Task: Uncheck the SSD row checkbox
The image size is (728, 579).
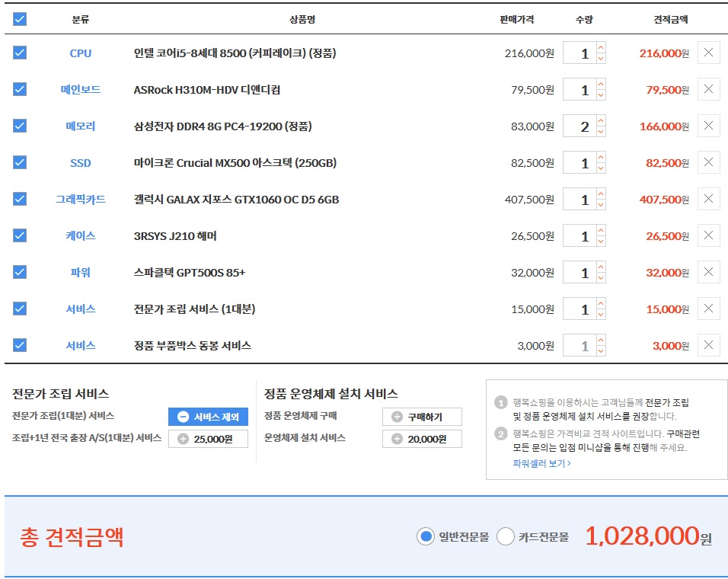Action: [20, 162]
